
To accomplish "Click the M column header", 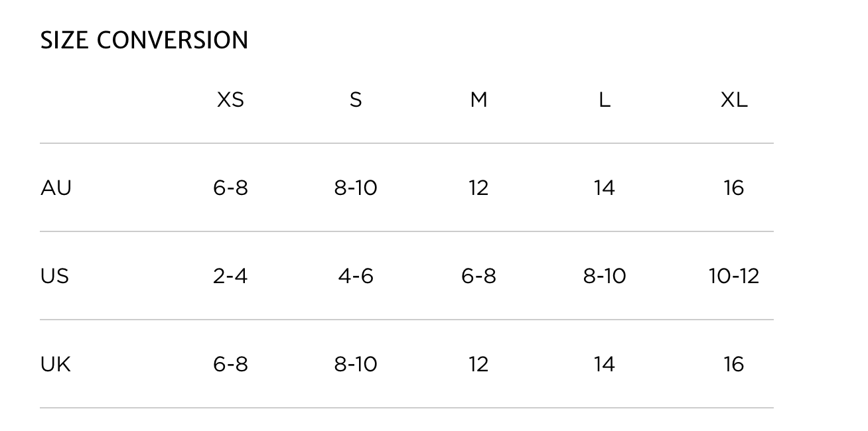I will (478, 100).
